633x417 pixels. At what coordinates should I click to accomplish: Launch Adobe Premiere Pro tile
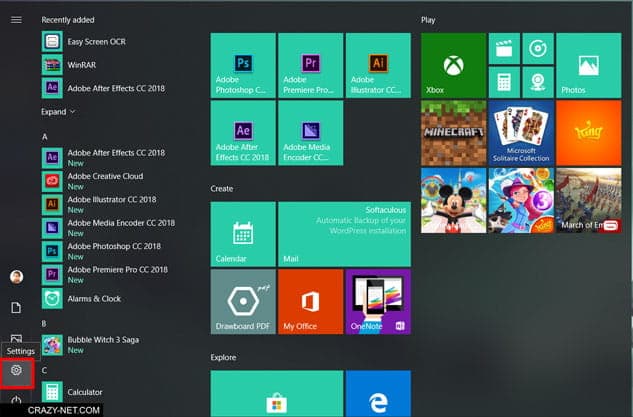pyautogui.click(x=310, y=65)
